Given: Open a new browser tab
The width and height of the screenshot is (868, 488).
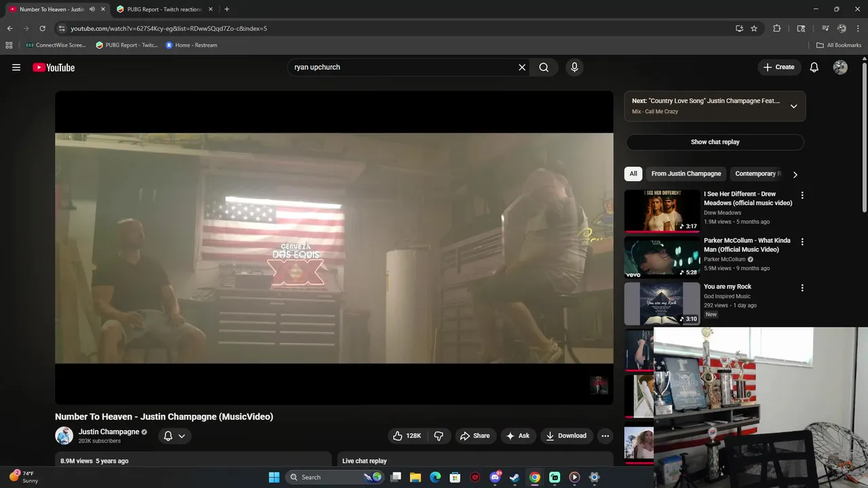Looking at the screenshot, I should [226, 9].
